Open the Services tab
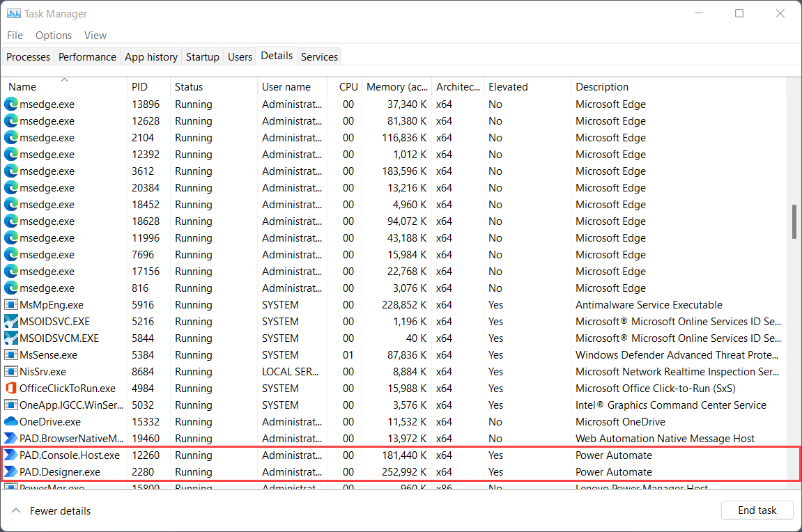The image size is (802, 532). tap(319, 56)
